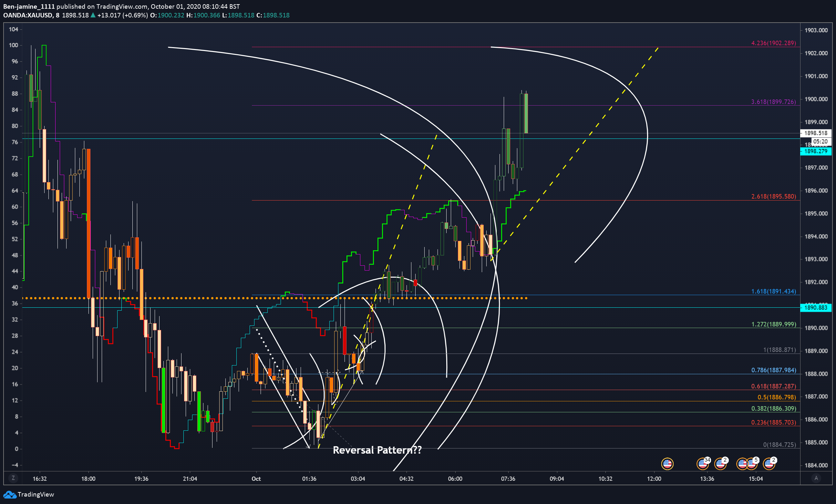Select the 4.236(1902.289) Fibonacci level label
The height and width of the screenshot is (504, 836).
pos(774,43)
